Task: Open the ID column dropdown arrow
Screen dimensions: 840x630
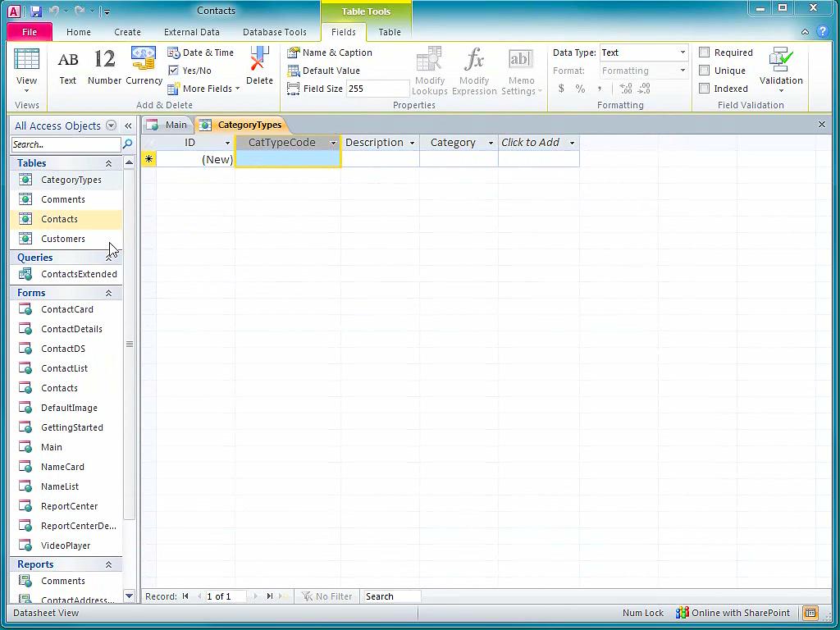Action: (x=227, y=143)
